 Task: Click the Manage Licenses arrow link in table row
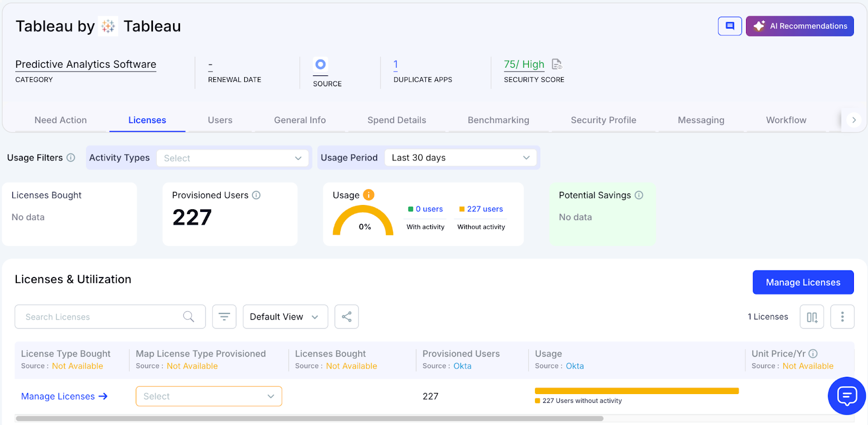(x=64, y=396)
